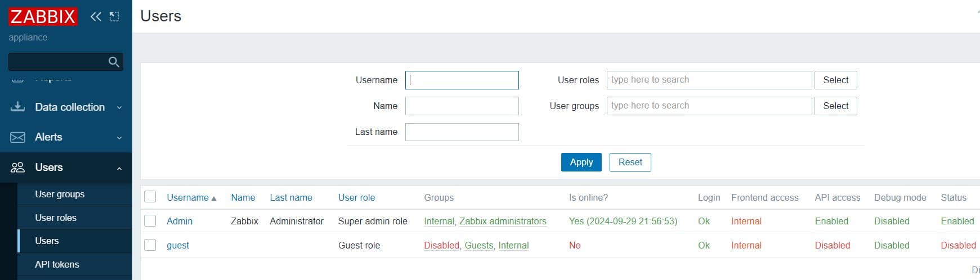This screenshot has width=980, height=280.
Task: Open Zabbix administrators group link
Action: point(503,221)
